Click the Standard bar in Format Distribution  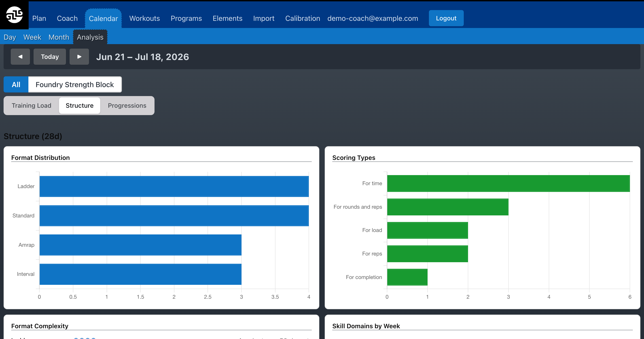click(x=174, y=216)
